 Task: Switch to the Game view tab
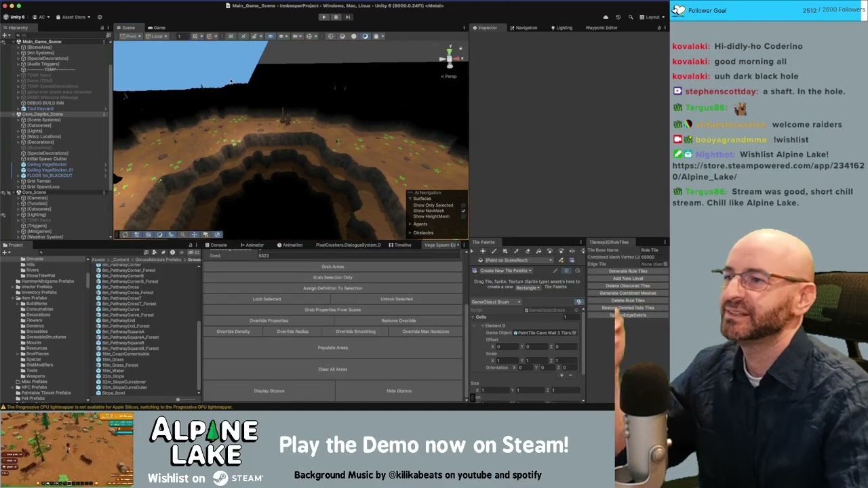point(157,28)
